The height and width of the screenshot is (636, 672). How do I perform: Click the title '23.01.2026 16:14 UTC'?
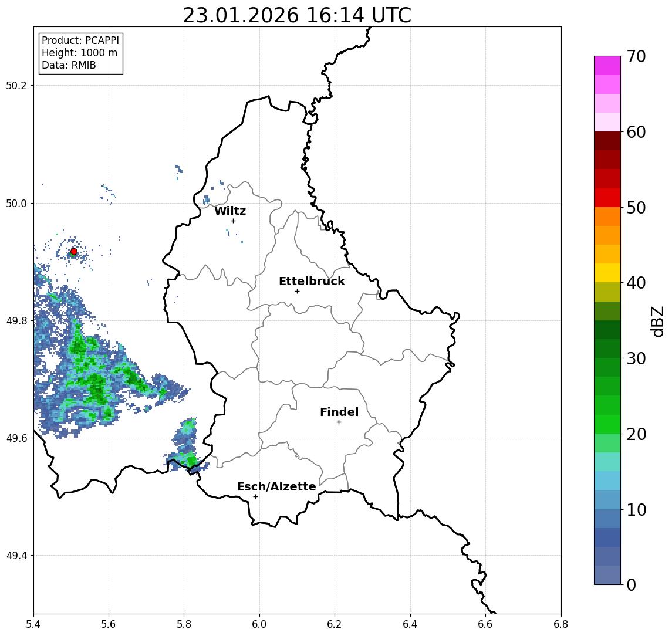[297, 15]
